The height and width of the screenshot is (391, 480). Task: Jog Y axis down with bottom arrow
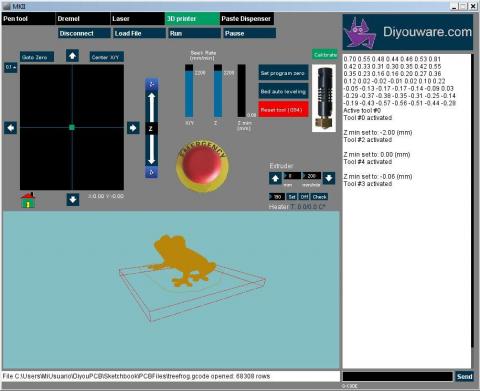click(73, 200)
